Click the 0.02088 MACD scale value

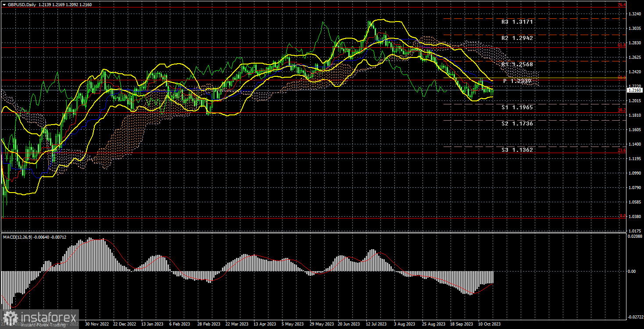[635, 236]
